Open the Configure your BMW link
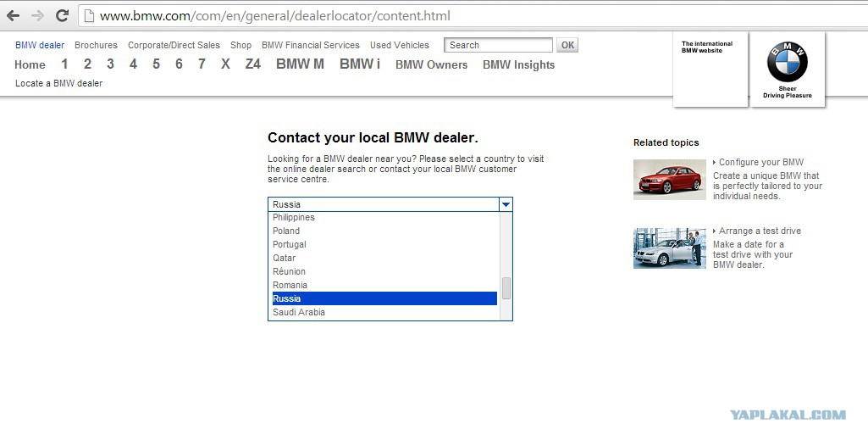This screenshot has width=868, height=440. pos(761,163)
